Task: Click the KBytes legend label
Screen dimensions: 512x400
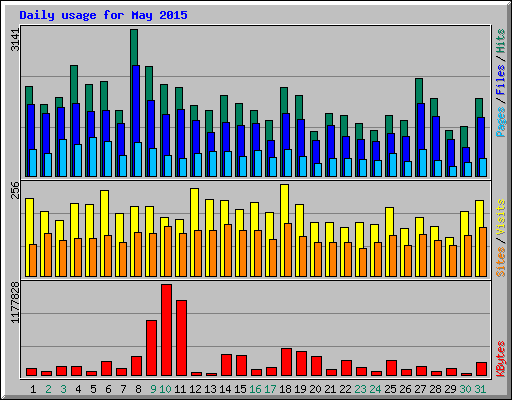Action: (500, 359)
